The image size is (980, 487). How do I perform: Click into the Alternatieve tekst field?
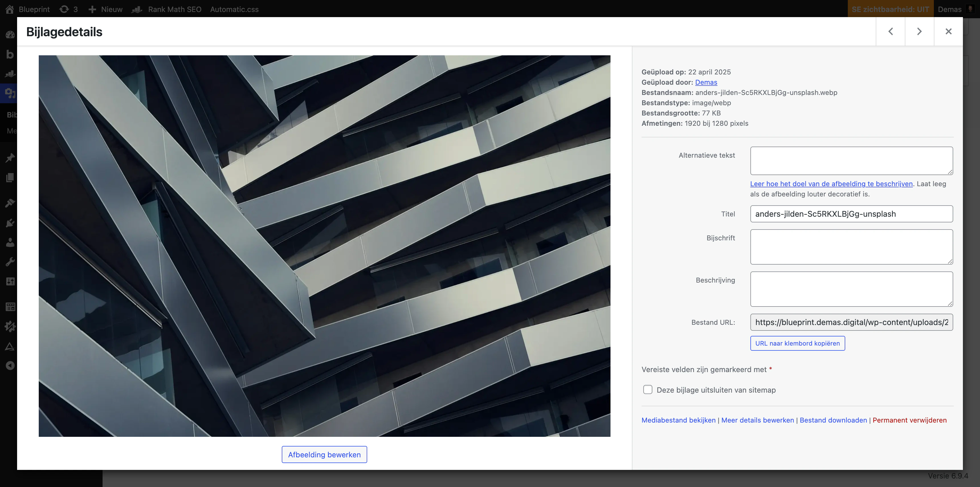click(851, 161)
